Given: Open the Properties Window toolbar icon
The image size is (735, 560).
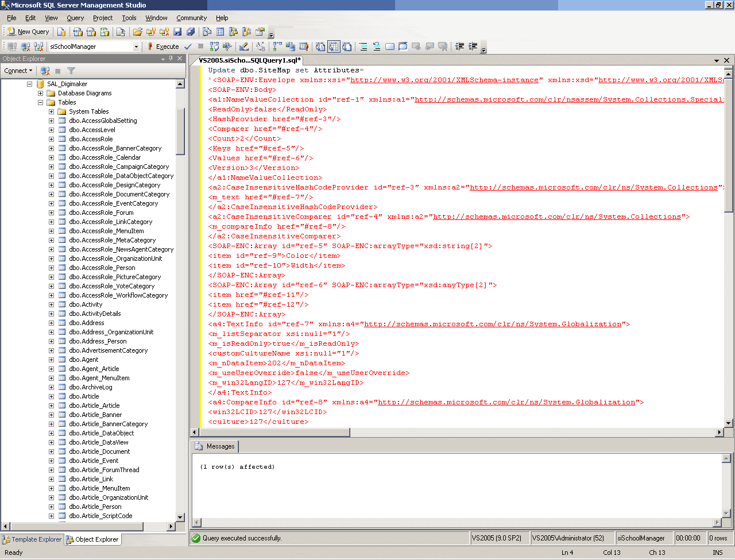Looking at the screenshot, I should click(x=260, y=32).
